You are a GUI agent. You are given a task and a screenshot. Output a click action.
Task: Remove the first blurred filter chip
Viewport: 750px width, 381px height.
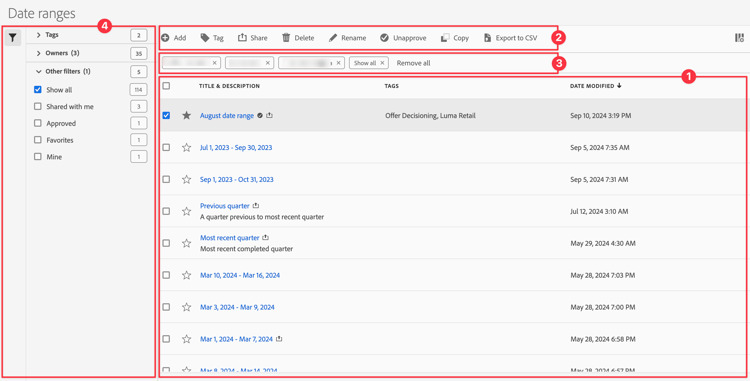pos(214,63)
